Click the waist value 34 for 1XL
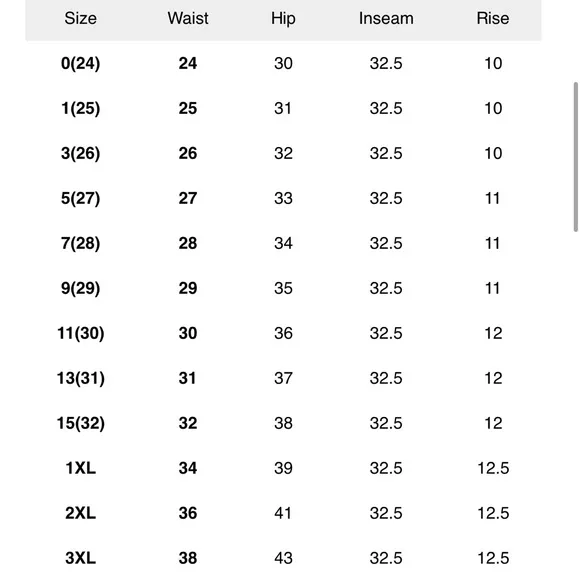This screenshot has height=580, width=580. [188, 468]
